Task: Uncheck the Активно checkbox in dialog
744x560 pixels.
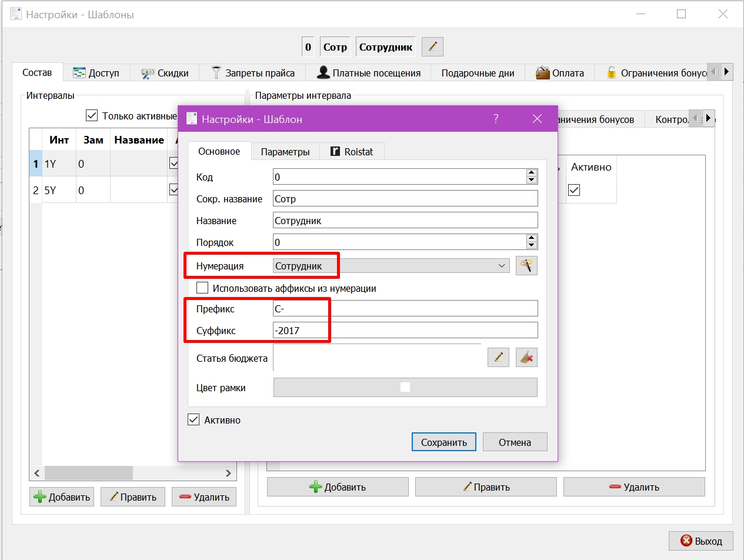Action: [193, 420]
